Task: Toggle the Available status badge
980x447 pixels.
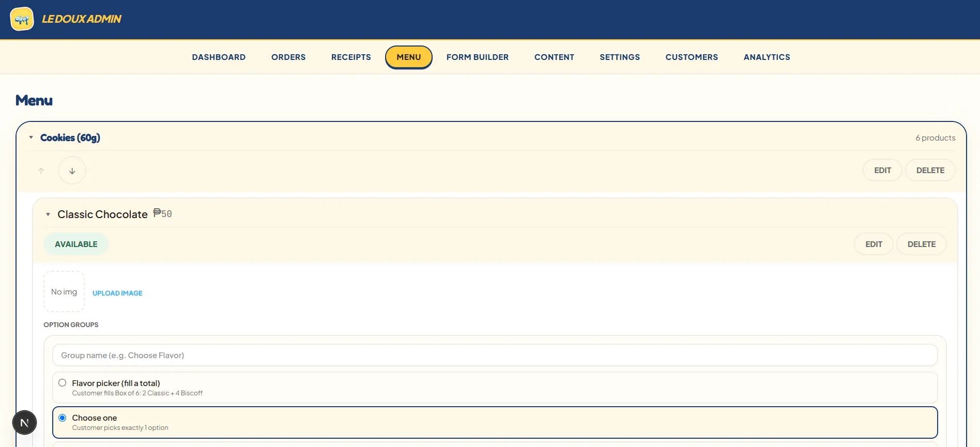Action: (76, 244)
